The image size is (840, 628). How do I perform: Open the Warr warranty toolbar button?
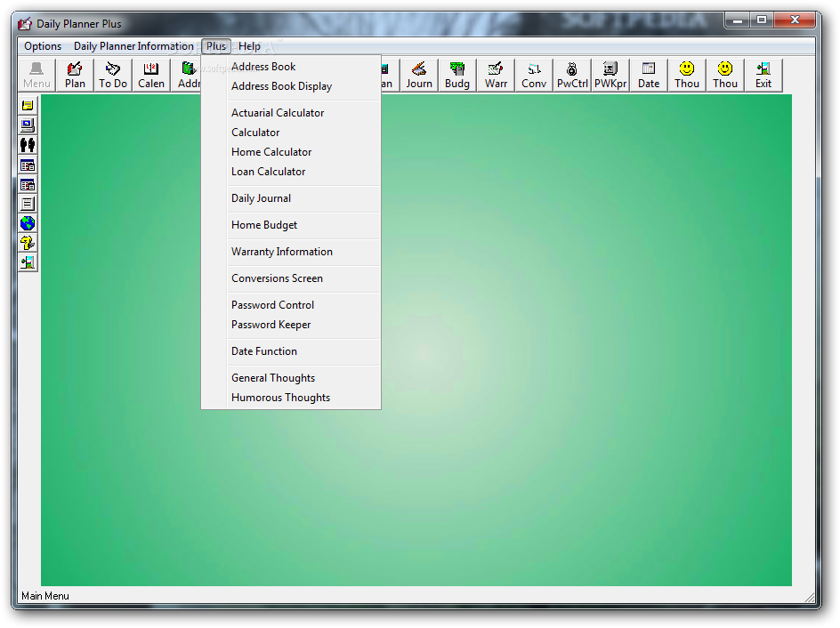496,75
